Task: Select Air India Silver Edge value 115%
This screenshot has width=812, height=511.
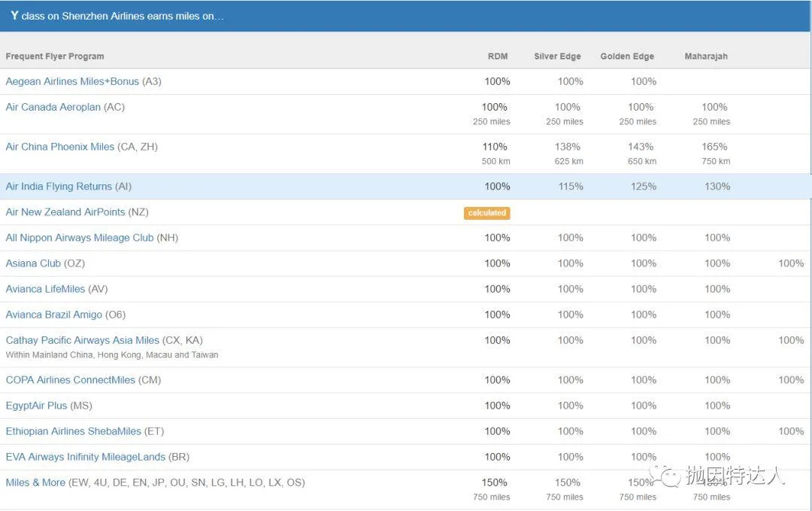Action: click(x=571, y=186)
